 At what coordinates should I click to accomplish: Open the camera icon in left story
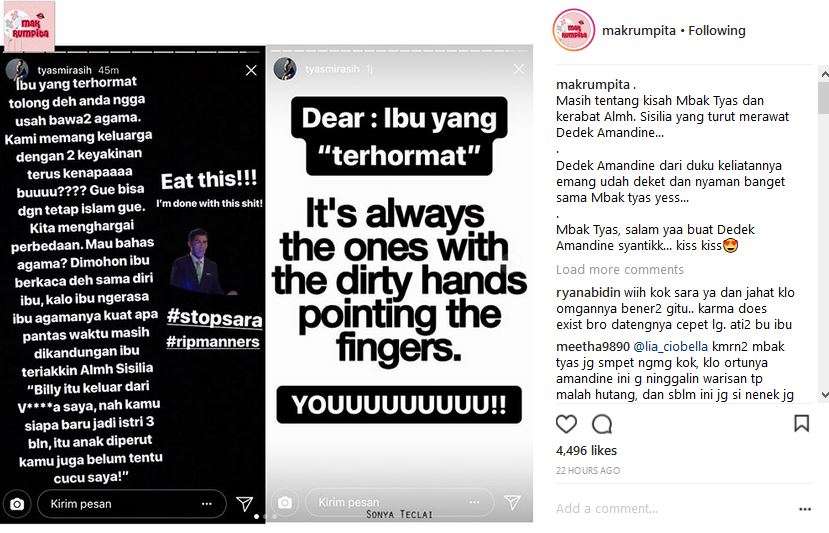click(17, 504)
